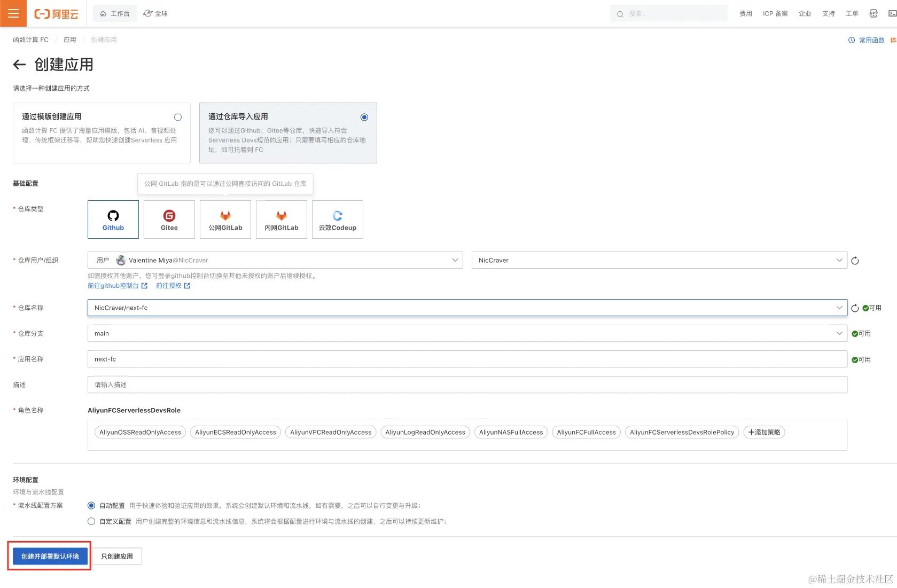Go to 函数计算 FC breadcrumb

(30, 40)
